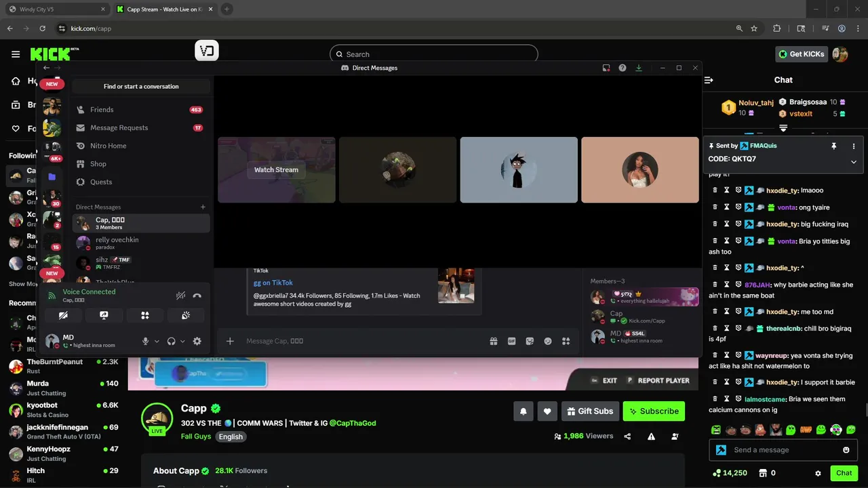Viewport: 868px width, 488px height.
Task: Open relly ovechkin direct message
Action: (x=141, y=243)
